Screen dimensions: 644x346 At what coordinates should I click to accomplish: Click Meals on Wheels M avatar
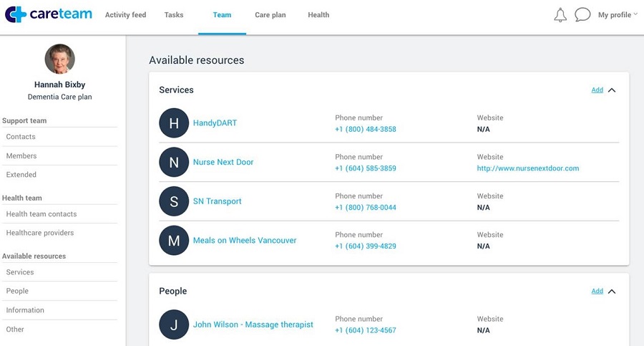[x=174, y=241]
